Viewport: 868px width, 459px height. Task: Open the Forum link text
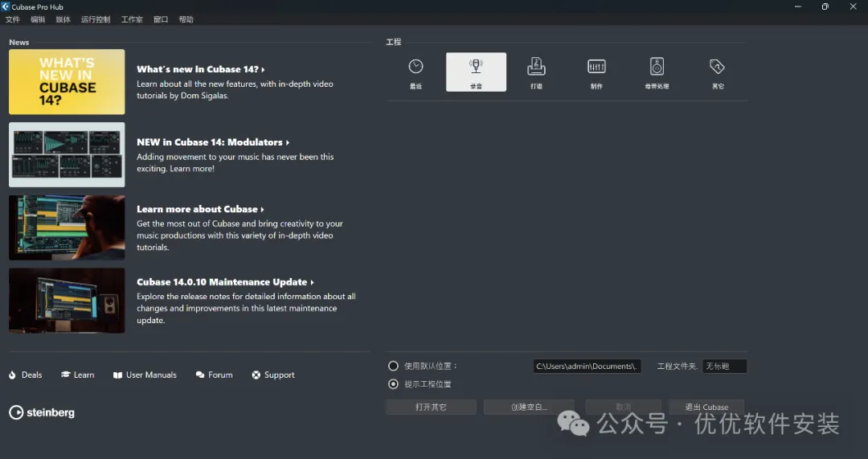[220, 375]
